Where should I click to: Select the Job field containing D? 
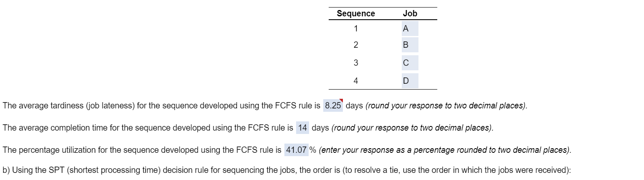pos(406,81)
